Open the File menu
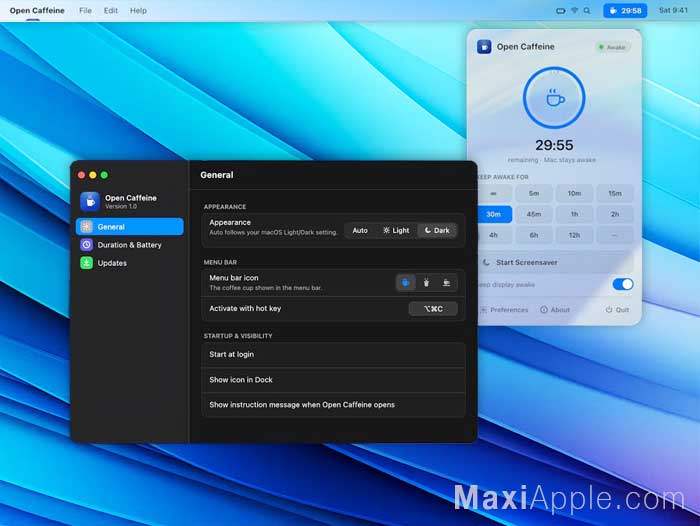Viewport: 700px width, 526px height. (x=85, y=10)
